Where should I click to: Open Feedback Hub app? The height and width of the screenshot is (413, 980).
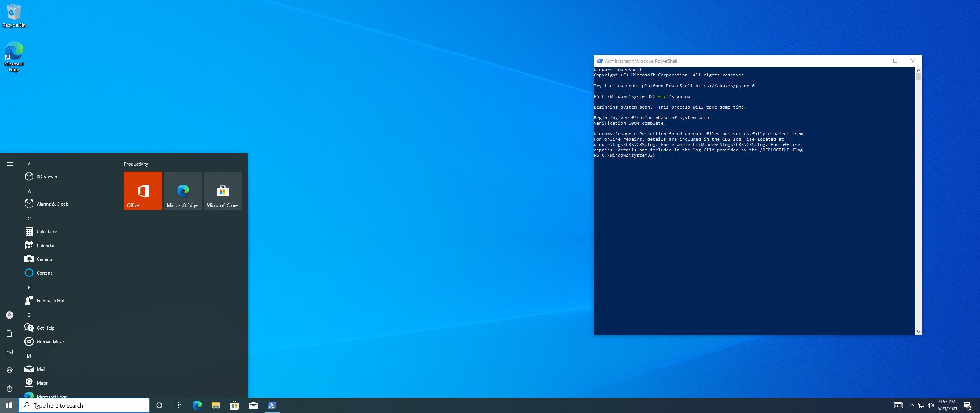[x=70, y=300]
